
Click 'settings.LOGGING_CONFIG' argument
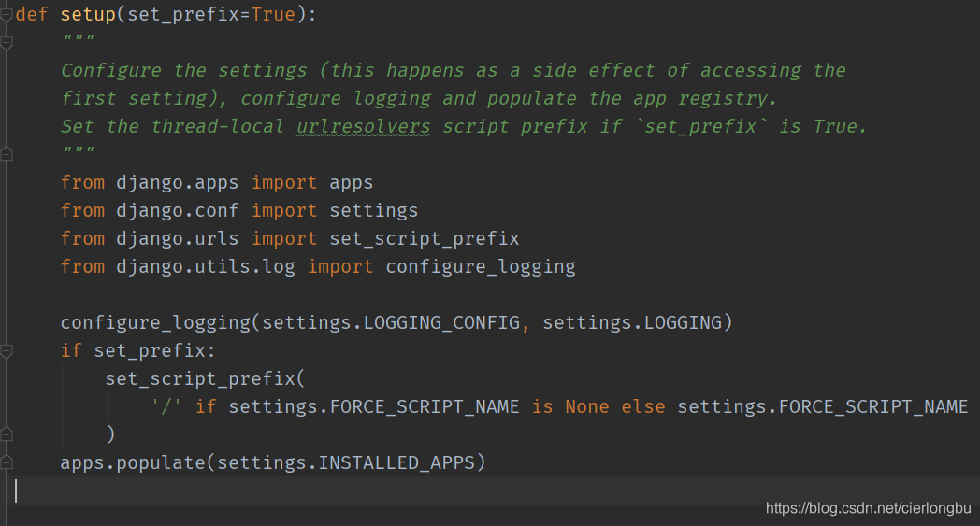tap(391, 323)
